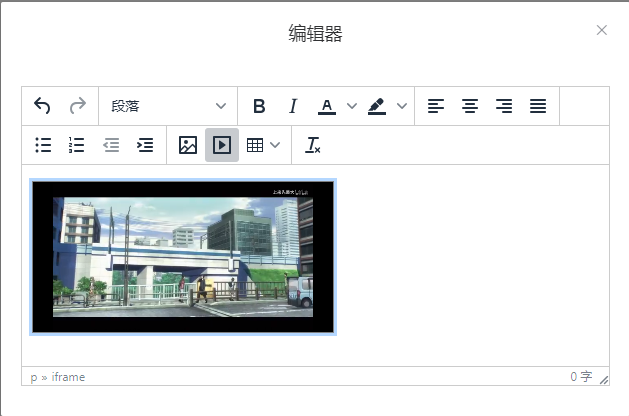Open the 段落 paragraph format dropdown

(x=168, y=106)
